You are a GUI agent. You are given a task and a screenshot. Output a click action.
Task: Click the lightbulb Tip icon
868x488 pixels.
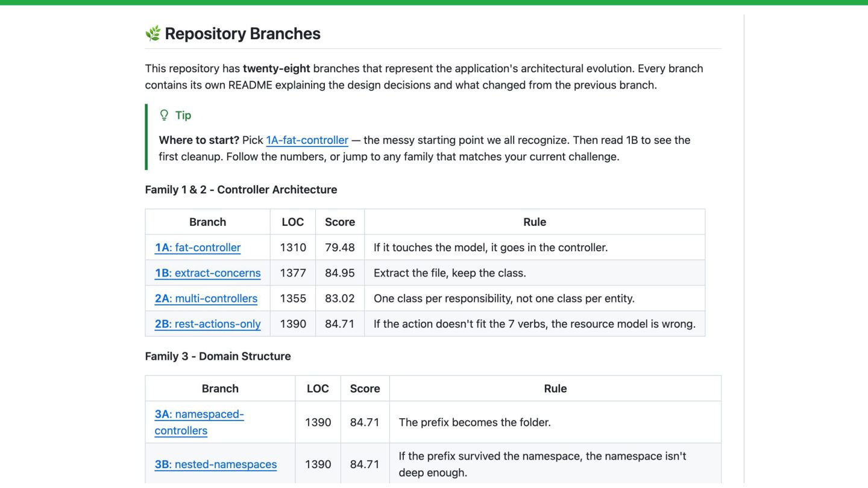click(x=164, y=115)
